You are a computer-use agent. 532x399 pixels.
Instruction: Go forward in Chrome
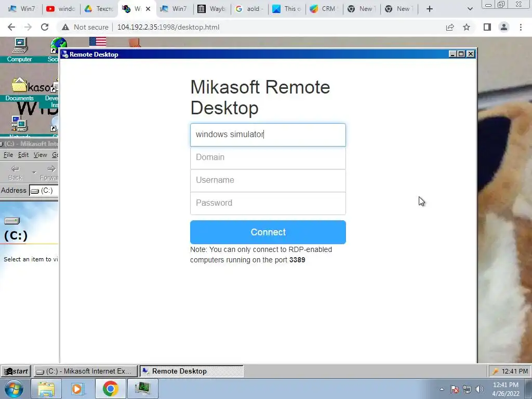28,27
